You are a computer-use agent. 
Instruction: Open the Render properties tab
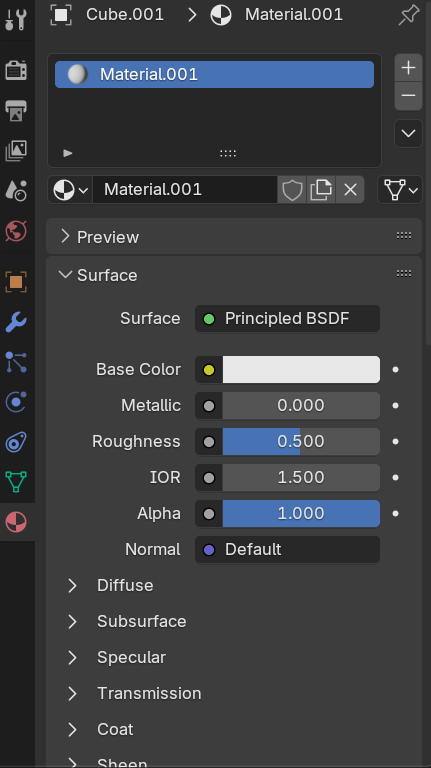[x=16, y=70]
